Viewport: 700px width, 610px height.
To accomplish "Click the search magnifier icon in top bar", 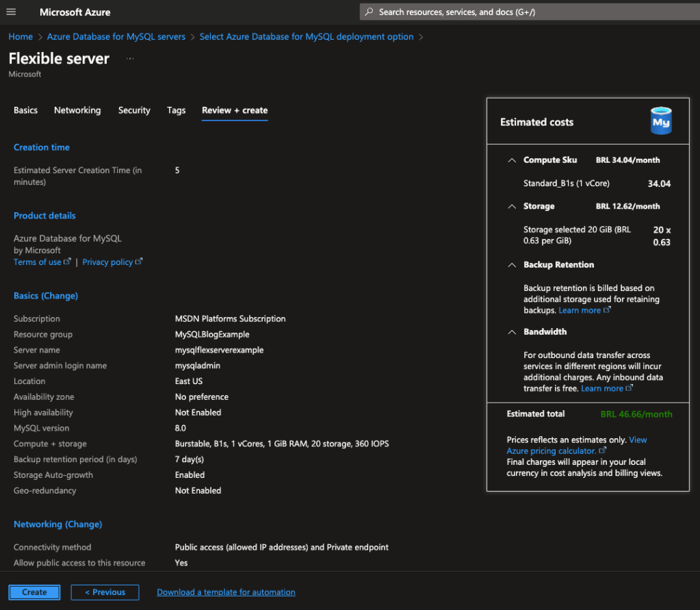I will pos(370,12).
